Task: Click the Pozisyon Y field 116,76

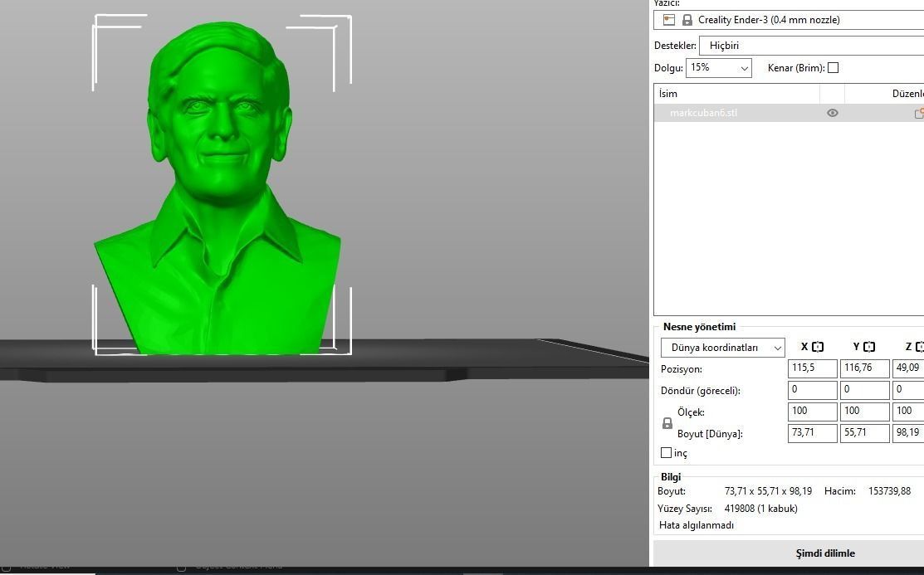Action: [864, 368]
